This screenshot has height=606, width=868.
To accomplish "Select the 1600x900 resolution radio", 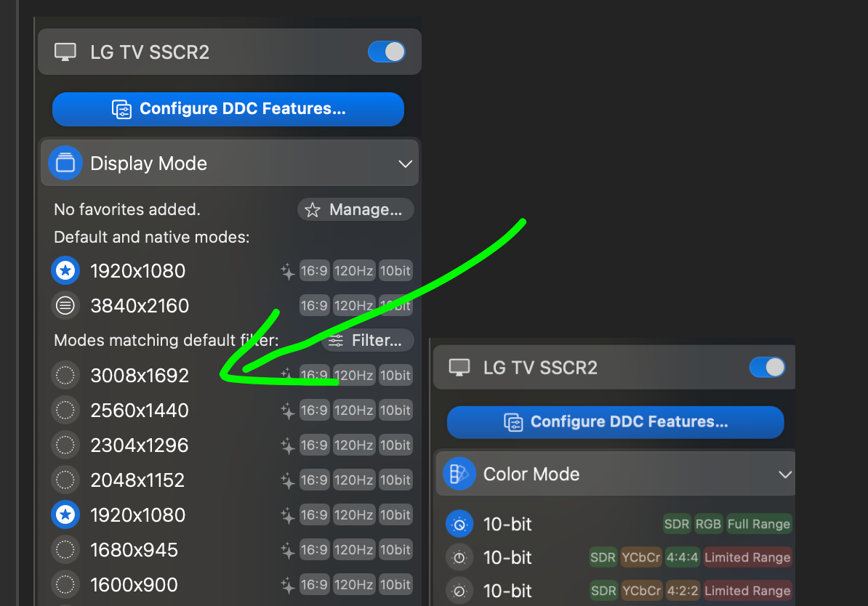I will coord(65,584).
